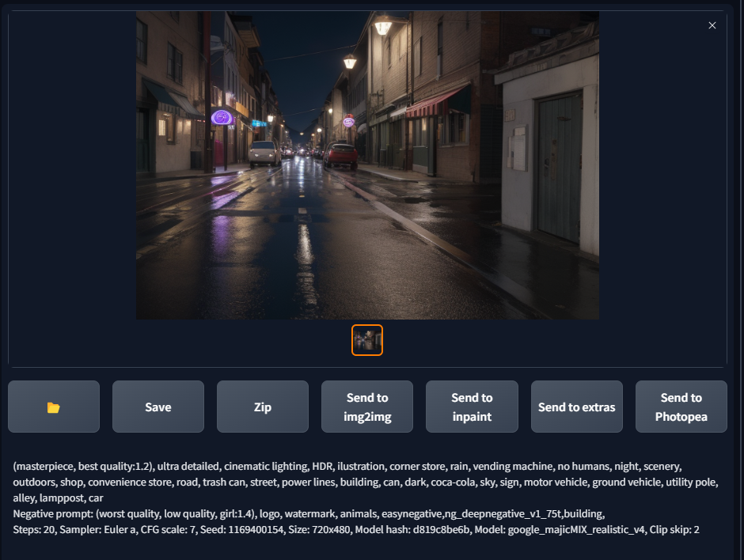
Task: Send image to img2img
Action: [x=367, y=407]
